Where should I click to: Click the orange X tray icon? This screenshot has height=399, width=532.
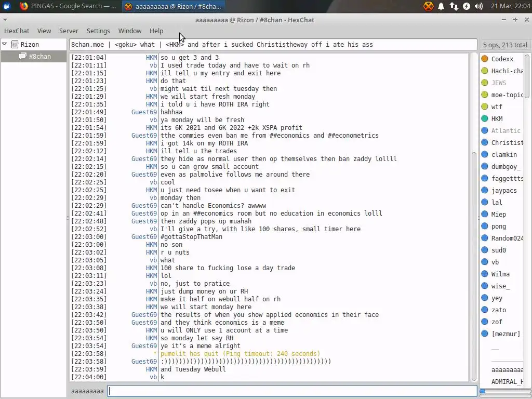click(x=429, y=6)
